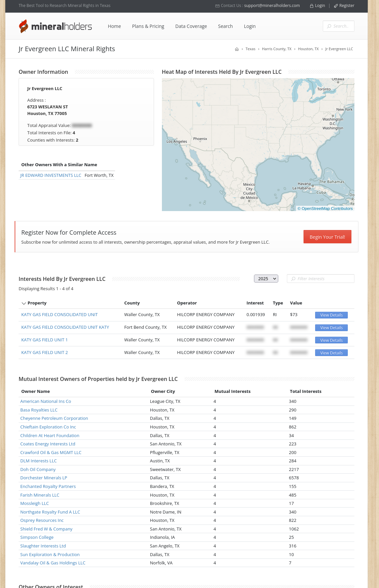Click the home breadcrumb icon
The image size is (379, 588).
[x=237, y=49]
